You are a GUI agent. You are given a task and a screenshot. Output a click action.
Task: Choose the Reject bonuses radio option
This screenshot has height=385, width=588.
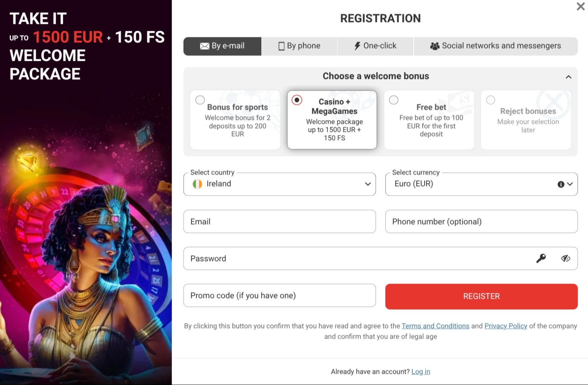[490, 100]
